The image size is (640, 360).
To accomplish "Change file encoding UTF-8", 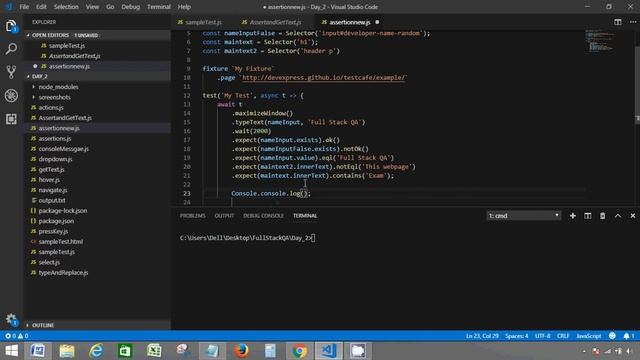I will [x=542, y=336].
